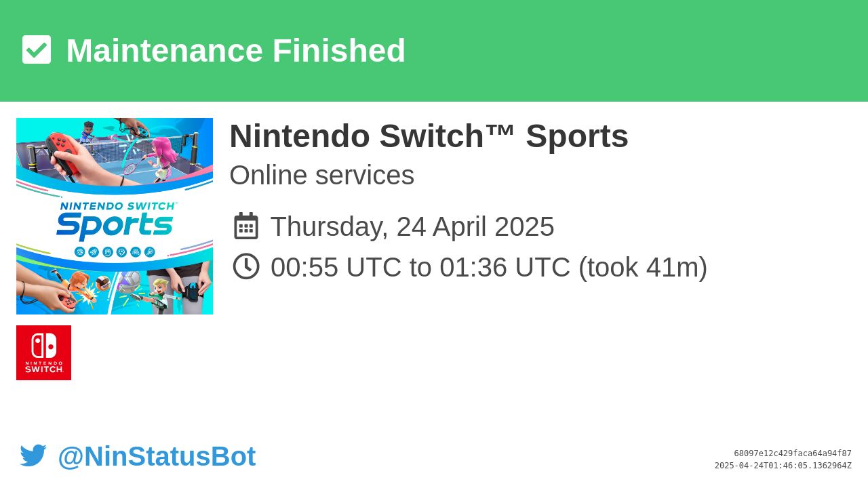Click the Twitter bird icon

pos(33,455)
